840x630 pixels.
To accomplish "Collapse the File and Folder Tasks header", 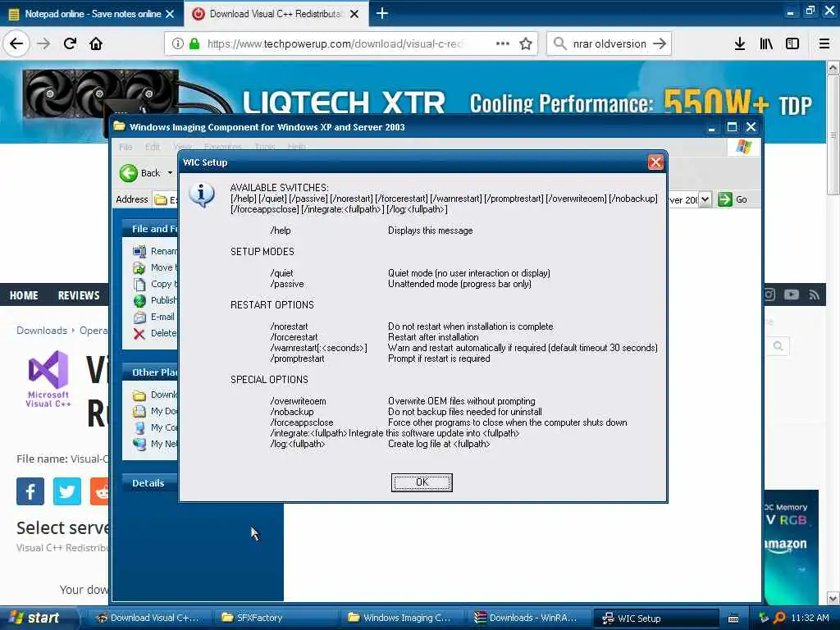I will coord(151,229).
